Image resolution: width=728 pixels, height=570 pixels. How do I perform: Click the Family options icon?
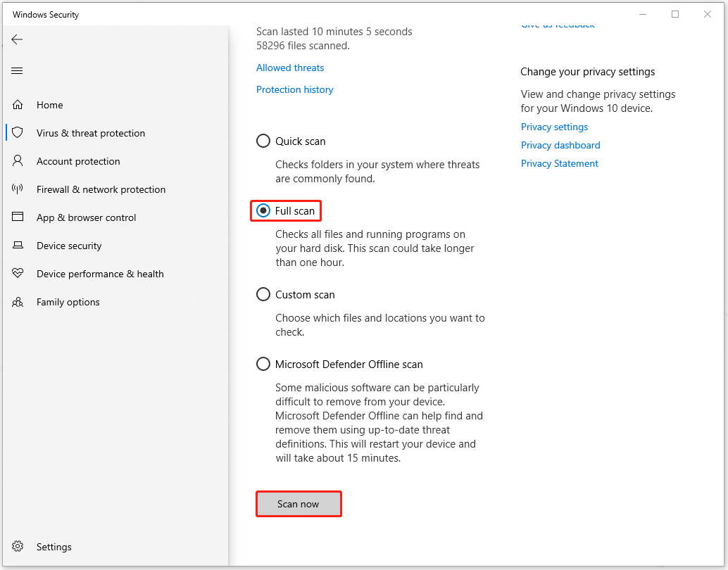[x=18, y=301]
